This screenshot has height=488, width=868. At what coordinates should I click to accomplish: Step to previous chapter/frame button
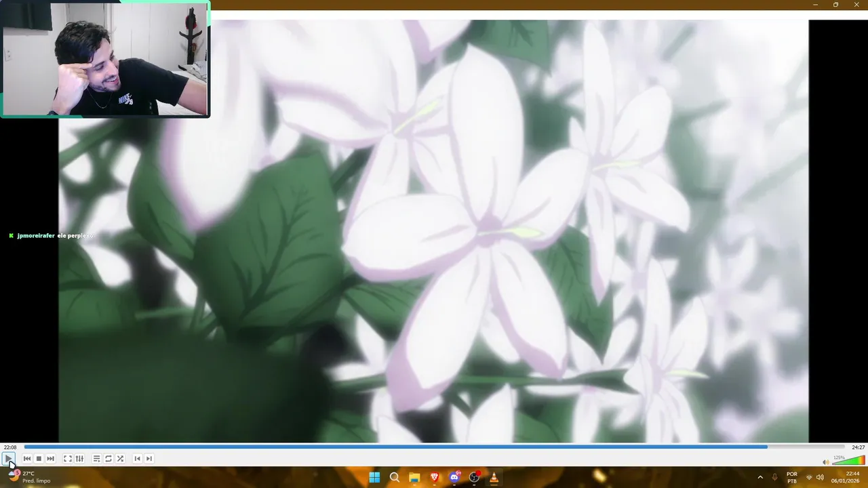(x=137, y=459)
